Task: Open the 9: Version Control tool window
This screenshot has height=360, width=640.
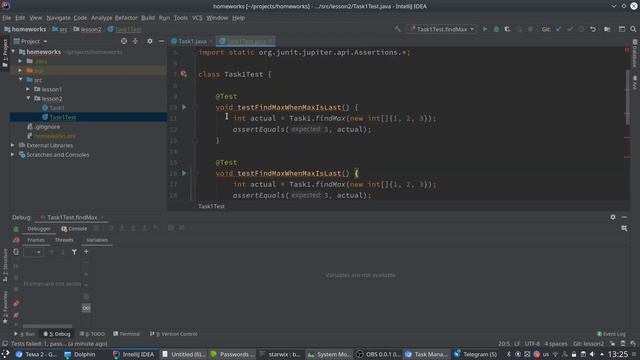Action: click(x=174, y=334)
